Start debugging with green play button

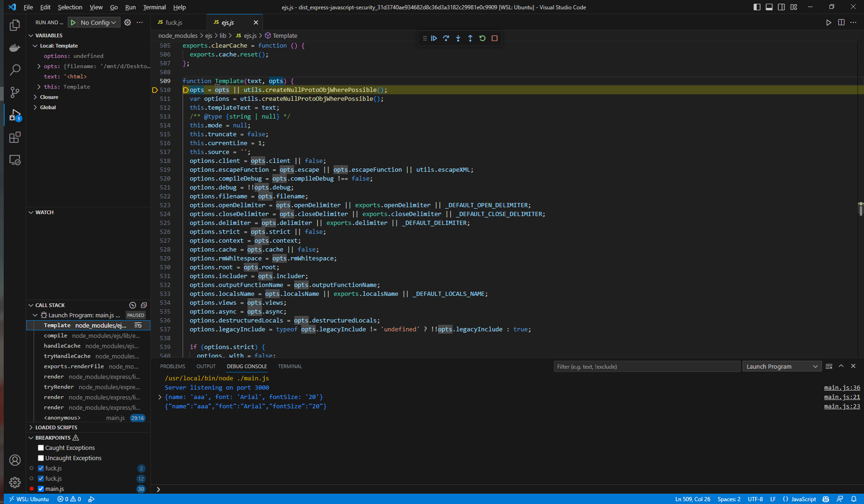tap(73, 22)
